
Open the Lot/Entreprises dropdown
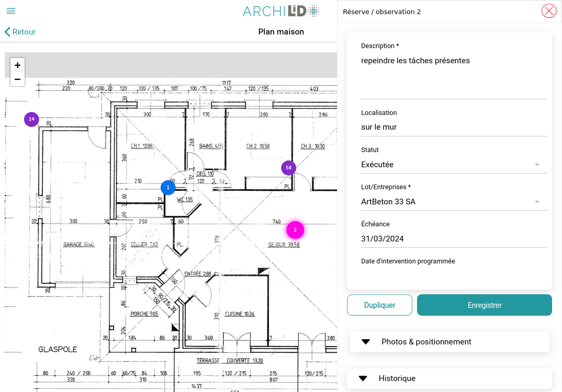(453, 202)
